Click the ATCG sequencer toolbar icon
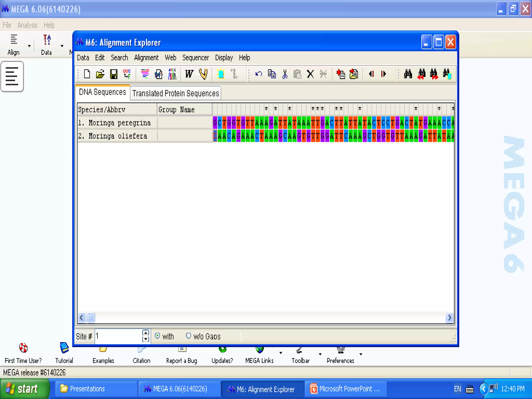This screenshot has height=399, width=532. point(172,74)
